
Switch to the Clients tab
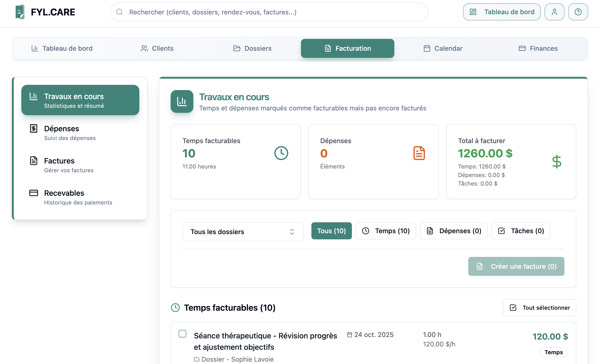(157, 48)
